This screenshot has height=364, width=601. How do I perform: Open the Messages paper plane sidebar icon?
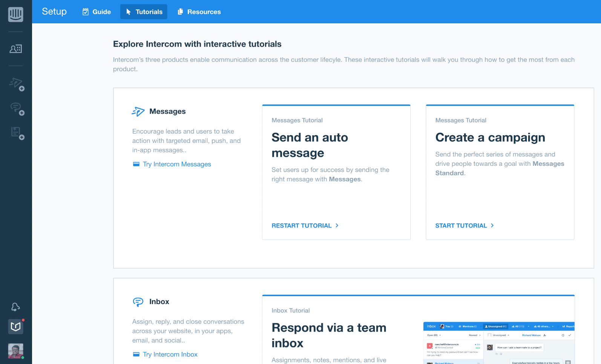(16, 83)
